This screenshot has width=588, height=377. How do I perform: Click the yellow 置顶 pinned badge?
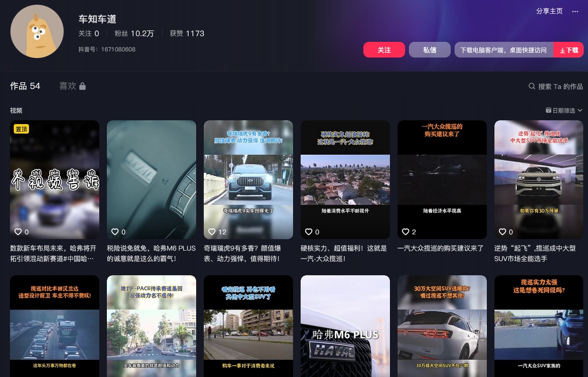[x=21, y=129]
